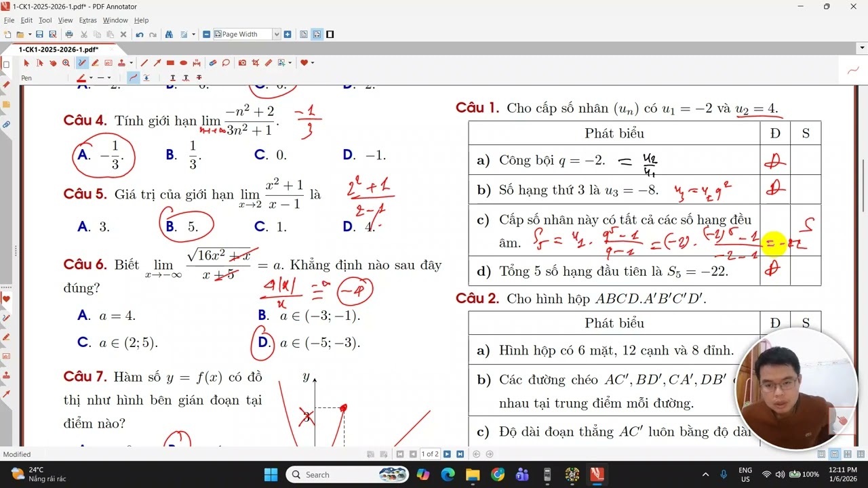Click the underline text markup tool
868x488 pixels.
pos(173,77)
